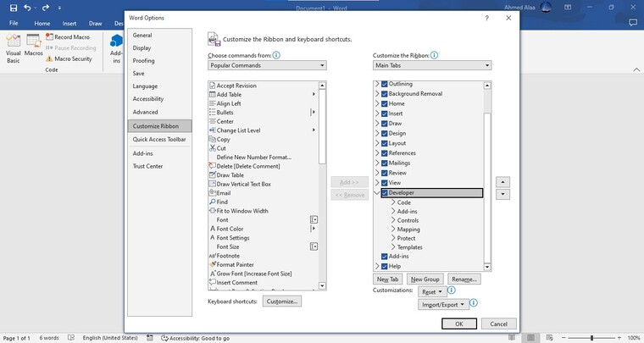This screenshot has width=644, height=343.
Task: Click the Record Macro icon
Action: [49, 36]
